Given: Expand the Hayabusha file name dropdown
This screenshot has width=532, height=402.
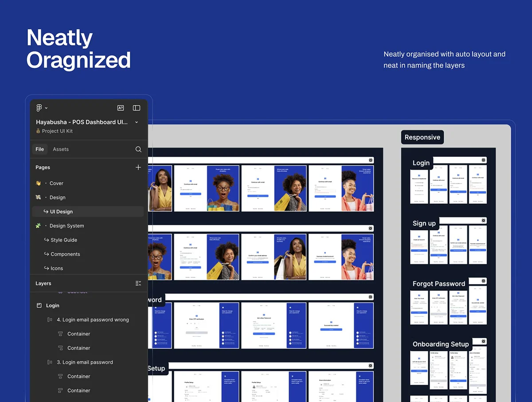Looking at the screenshot, I should click(x=137, y=122).
